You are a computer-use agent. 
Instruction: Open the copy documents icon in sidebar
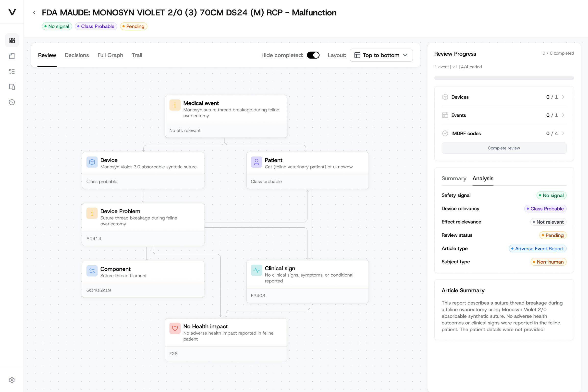tap(12, 87)
